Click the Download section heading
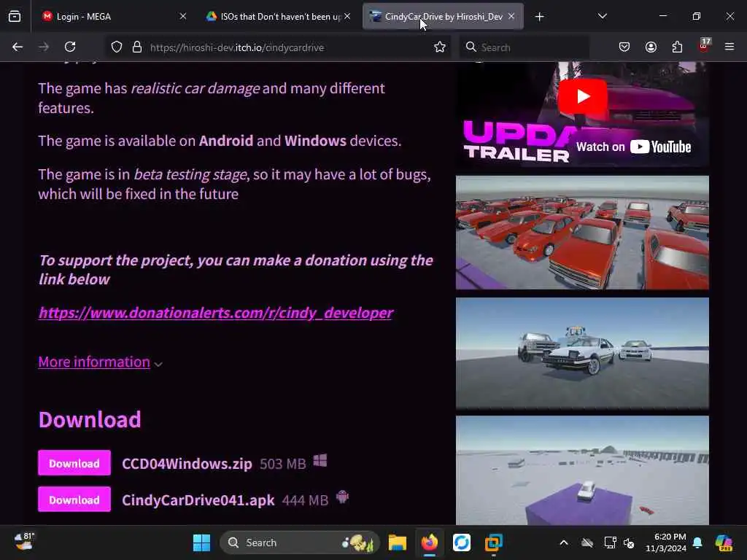Viewport: 747px width, 560px height. point(90,419)
